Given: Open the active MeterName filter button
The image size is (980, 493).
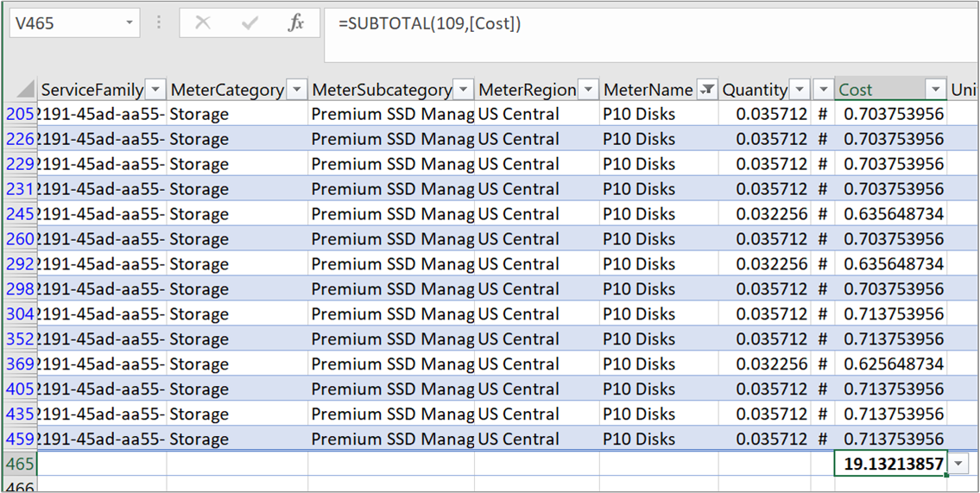Looking at the screenshot, I should tap(707, 90).
